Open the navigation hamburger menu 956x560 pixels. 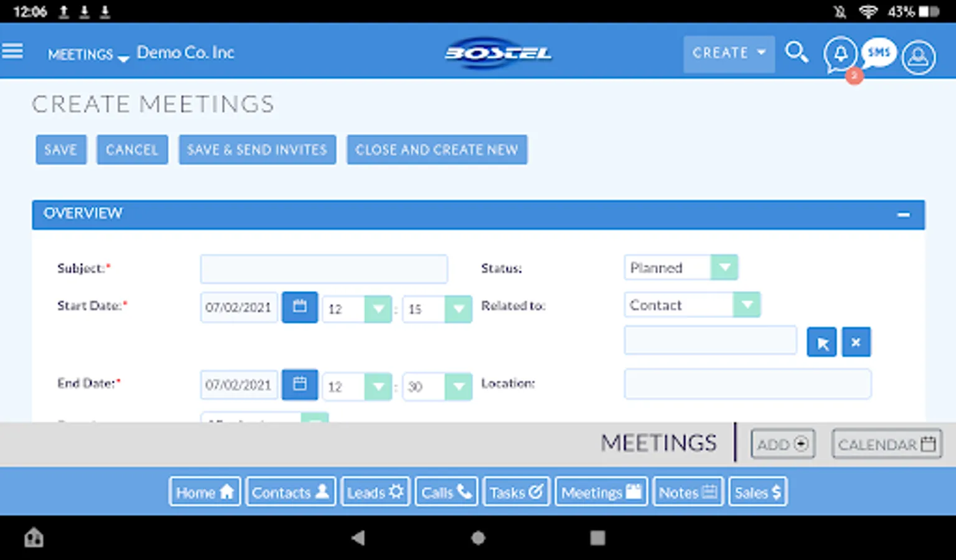13,51
